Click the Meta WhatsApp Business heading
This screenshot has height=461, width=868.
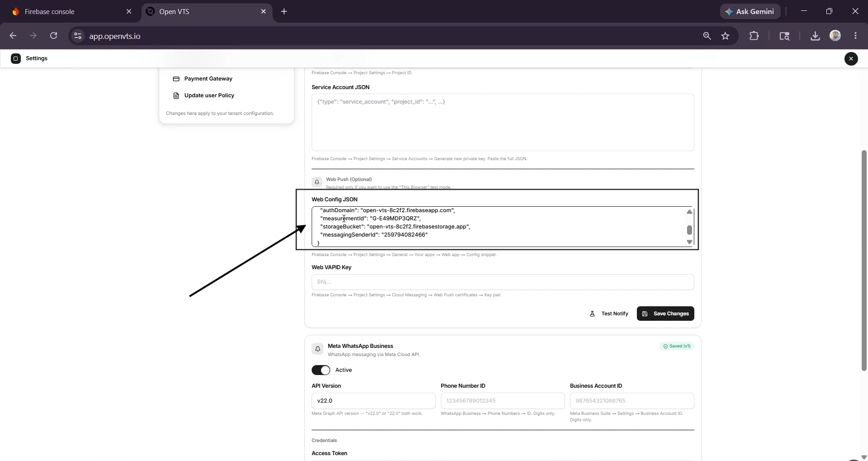(x=360, y=346)
